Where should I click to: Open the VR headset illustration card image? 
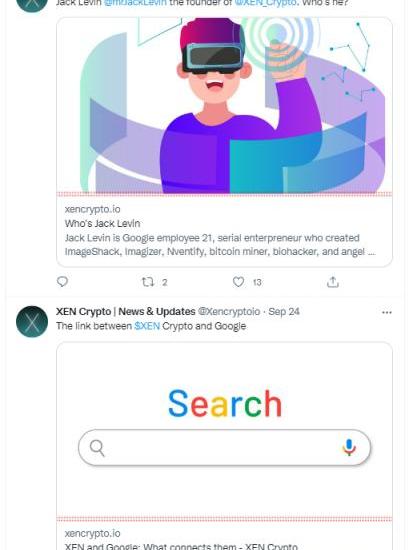(x=224, y=105)
